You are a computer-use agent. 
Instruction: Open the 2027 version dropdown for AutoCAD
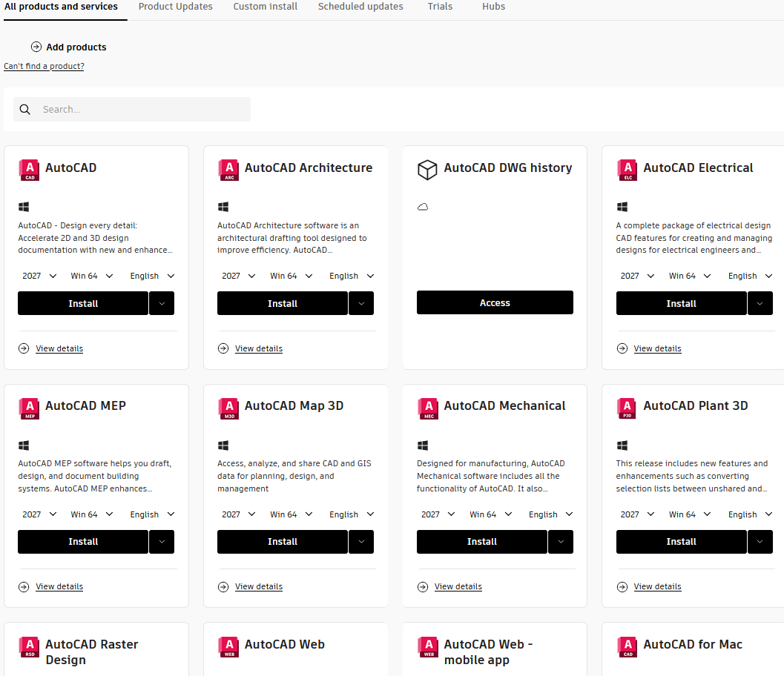click(39, 276)
